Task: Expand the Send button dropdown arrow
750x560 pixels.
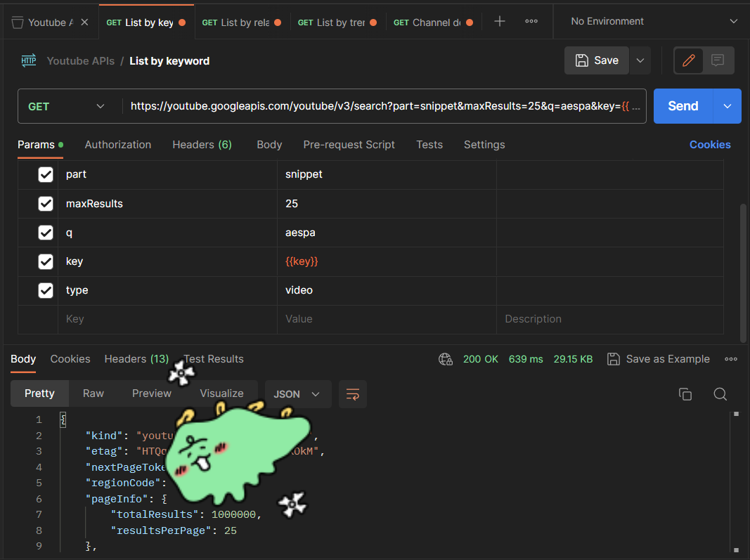Action: tap(727, 106)
